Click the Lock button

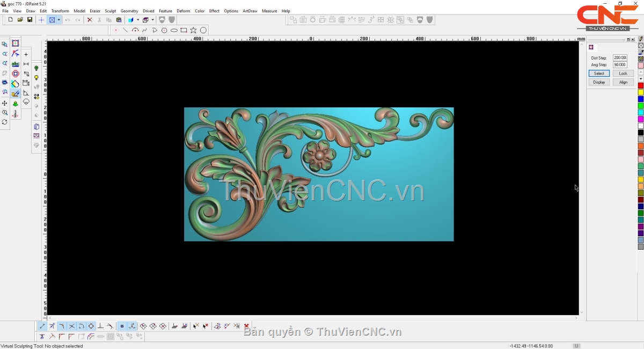[x=623, y=74]
